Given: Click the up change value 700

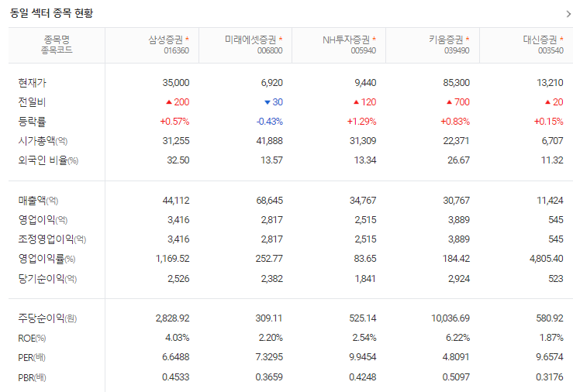Looking at the screenshot, I should pyautogui.click(x=462, y=102).
